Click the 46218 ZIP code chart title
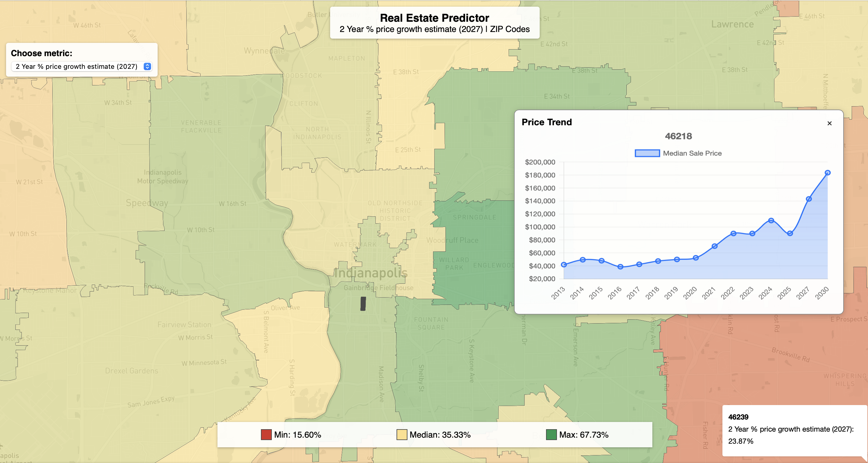 pyautogui.click(x=678, y=136)
